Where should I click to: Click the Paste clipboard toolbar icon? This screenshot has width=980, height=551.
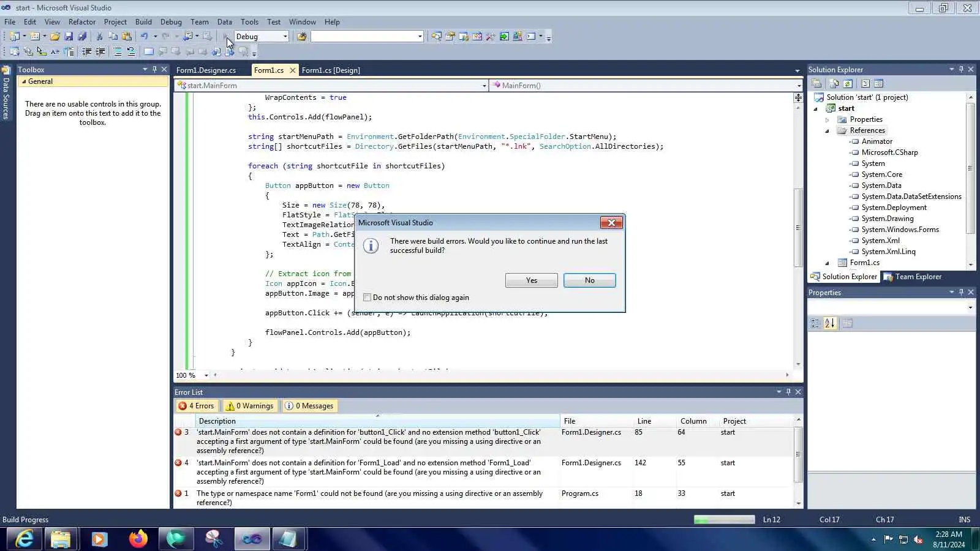click(x=127, y=37)
